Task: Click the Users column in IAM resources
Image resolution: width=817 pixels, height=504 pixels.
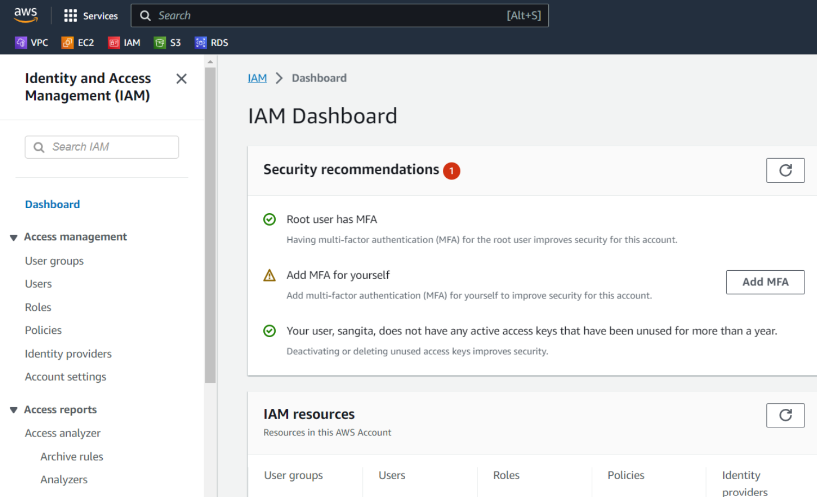Action: 392,475
